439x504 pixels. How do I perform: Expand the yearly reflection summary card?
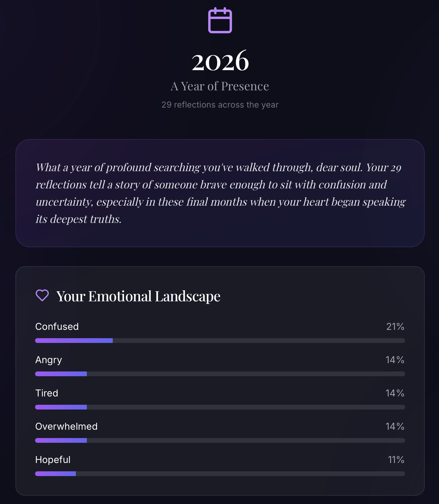(x=219, y=193)
